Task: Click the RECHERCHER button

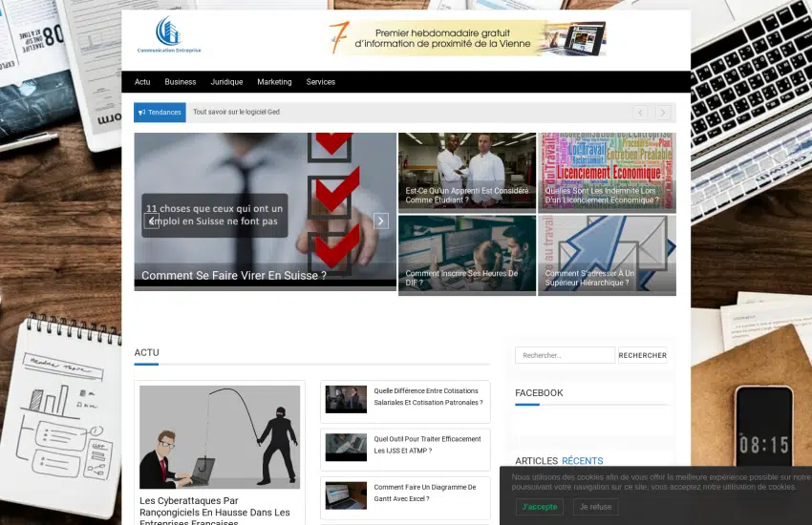Action: tap(643, 355)
